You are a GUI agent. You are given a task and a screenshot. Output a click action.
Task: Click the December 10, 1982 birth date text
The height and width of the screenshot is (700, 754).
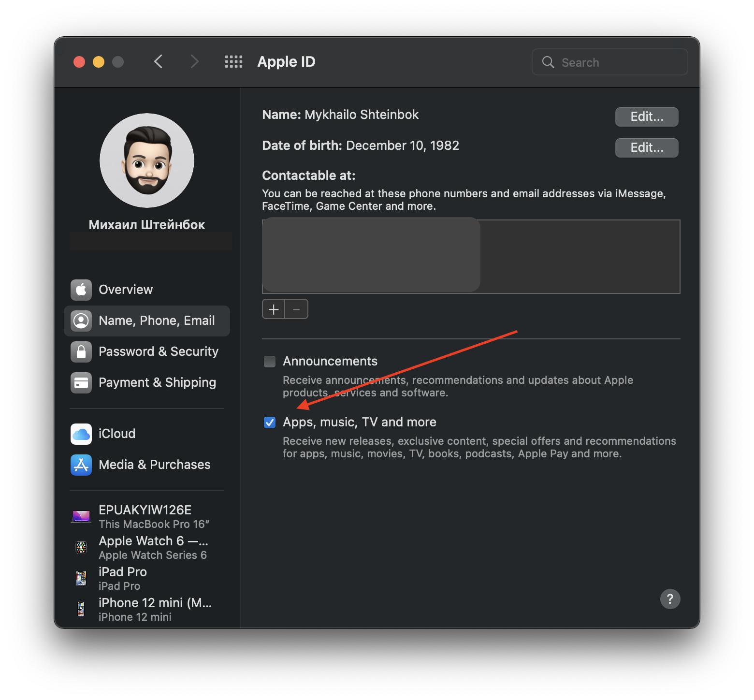coord(403,146)
